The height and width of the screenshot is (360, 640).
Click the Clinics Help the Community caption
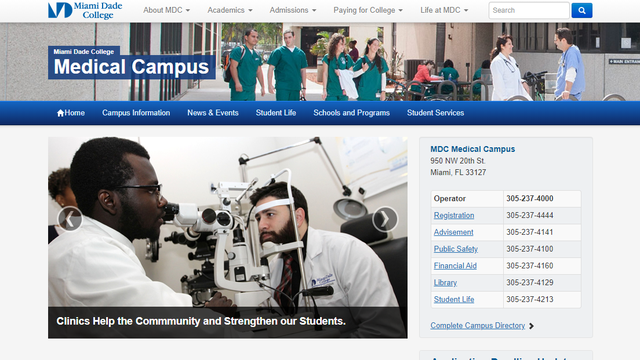(x=201, y=321)
